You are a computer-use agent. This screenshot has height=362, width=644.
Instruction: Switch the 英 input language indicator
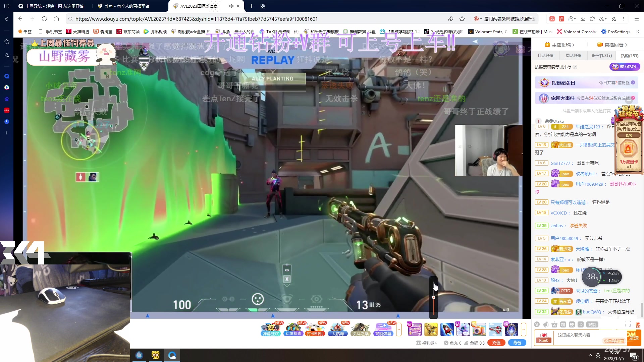coord(598,355)
